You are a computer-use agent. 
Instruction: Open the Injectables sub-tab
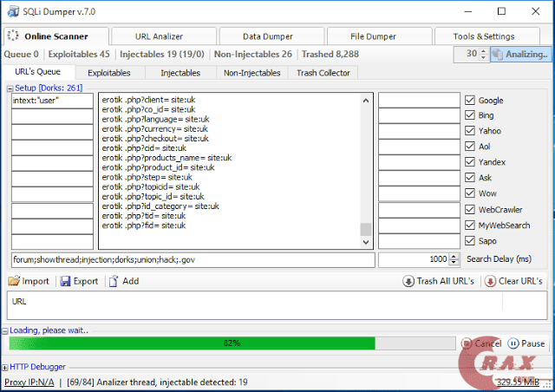180,73
